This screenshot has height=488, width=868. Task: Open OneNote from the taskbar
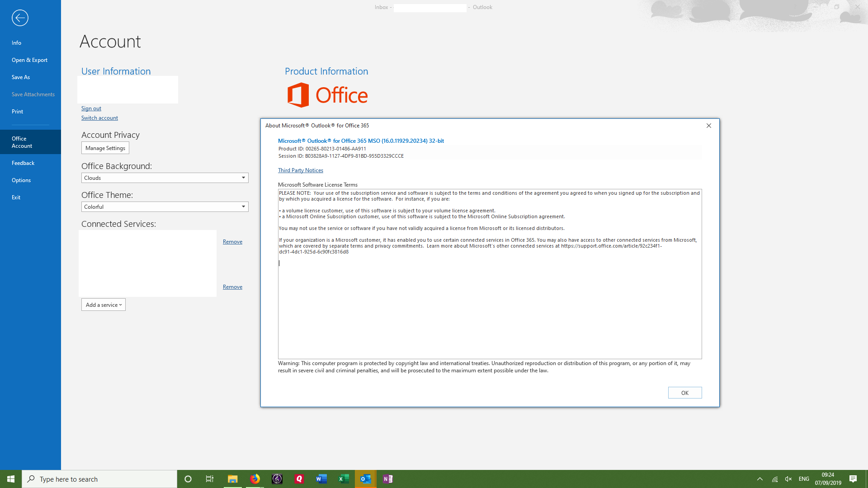[387, 479]
